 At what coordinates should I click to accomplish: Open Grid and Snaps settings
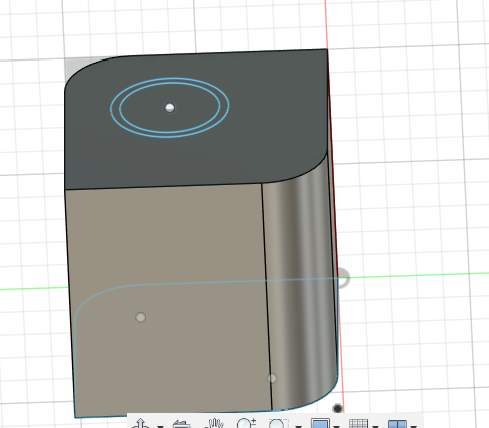(358, 424)
